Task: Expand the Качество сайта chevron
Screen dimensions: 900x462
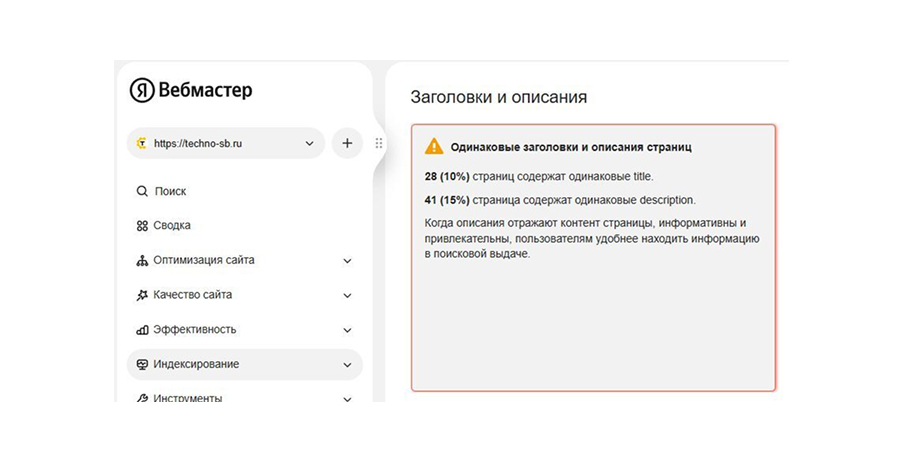Action: pyautogui.click(x=347, y=296)
